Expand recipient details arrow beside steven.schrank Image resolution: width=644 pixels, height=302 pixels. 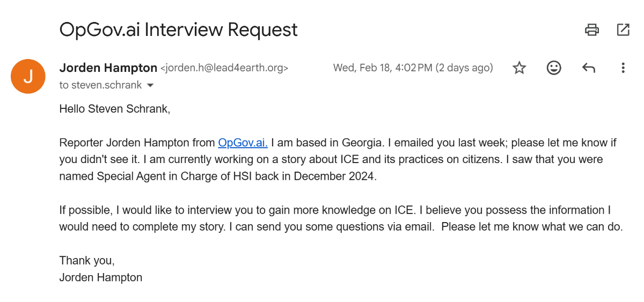point(150,85)
